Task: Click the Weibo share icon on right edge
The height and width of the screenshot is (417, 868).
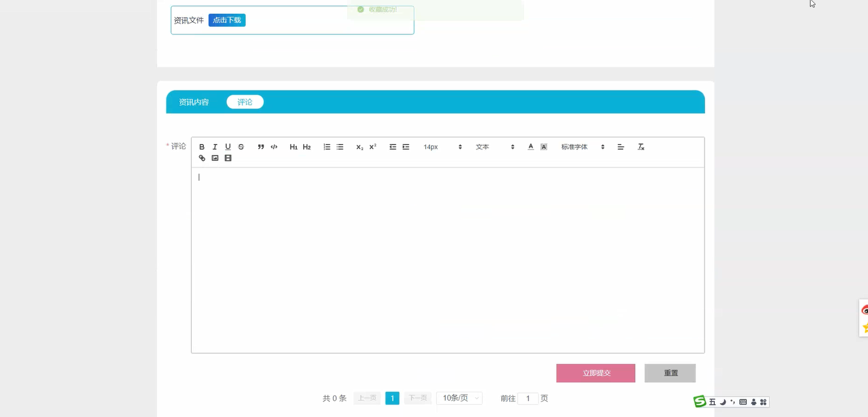Action: coord(864,310)
